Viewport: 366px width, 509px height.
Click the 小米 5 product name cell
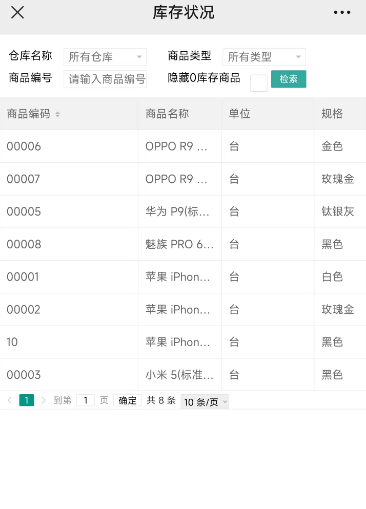(x=179, y=375)
